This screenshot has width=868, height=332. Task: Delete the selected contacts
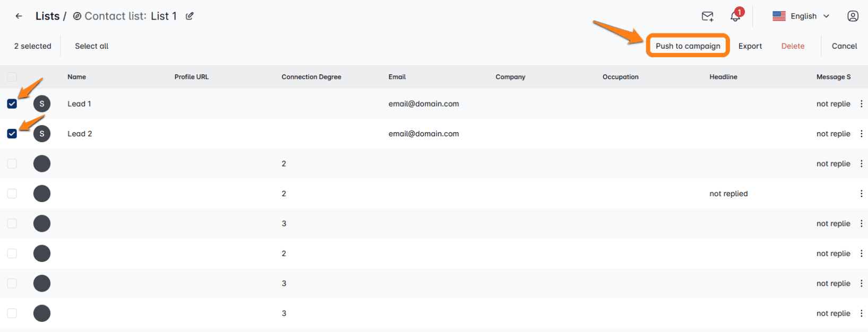[x=793, y=46]
